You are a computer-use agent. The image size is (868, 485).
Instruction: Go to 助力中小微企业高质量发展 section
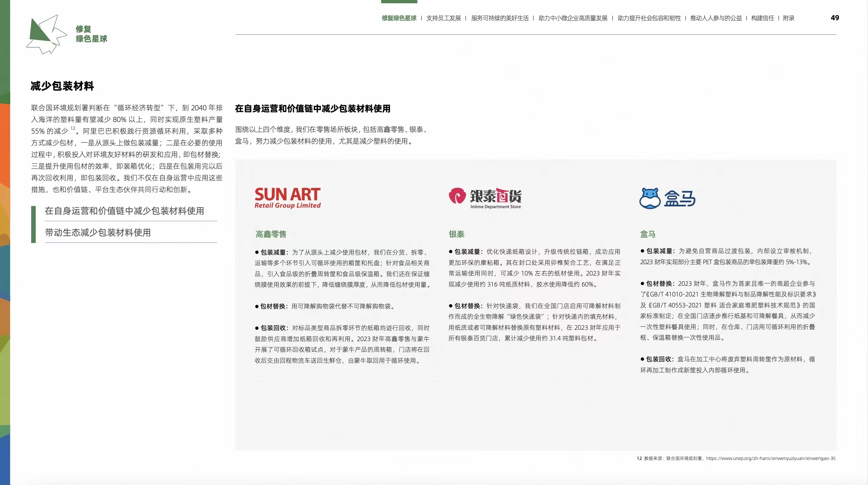pyautogui.click(x=573, y=18)
